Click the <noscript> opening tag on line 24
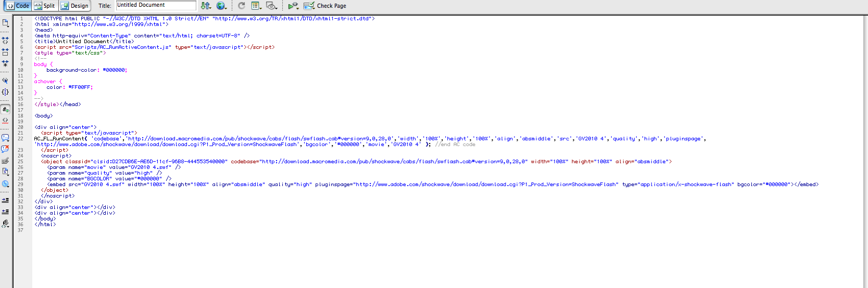The width and height of the screenshot is (868, 288). pyautogui.click(x=56, y=156)
